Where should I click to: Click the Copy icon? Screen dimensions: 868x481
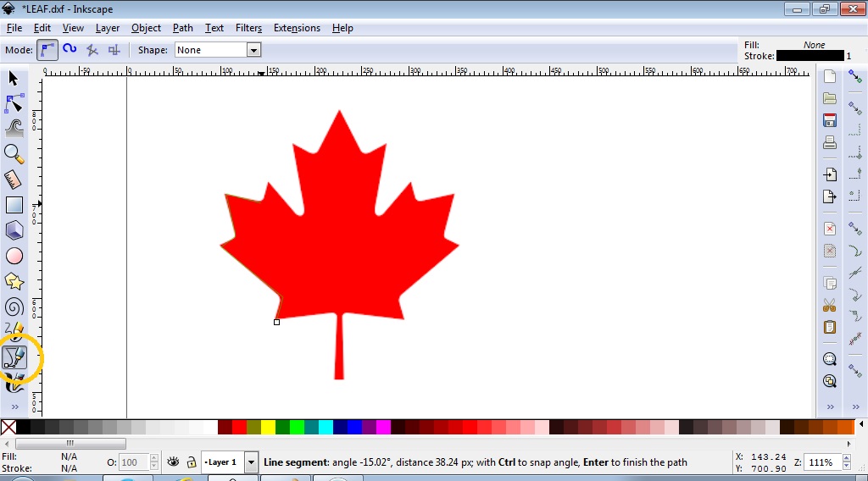coord(829,283)
